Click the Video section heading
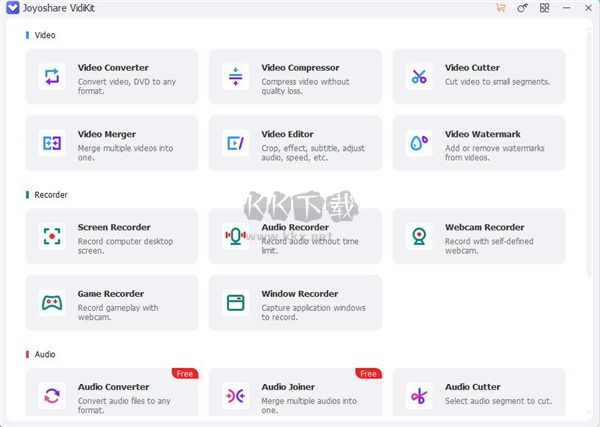Image resolution: width=600 pixels, height=427 pixels. [x=45, y=35]
